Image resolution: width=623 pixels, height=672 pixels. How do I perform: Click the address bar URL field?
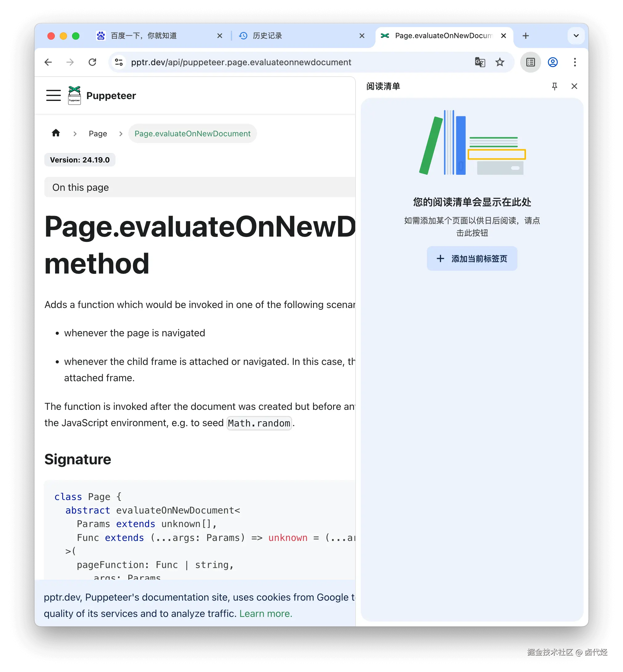pyautogui.click(x=241, y=62)
